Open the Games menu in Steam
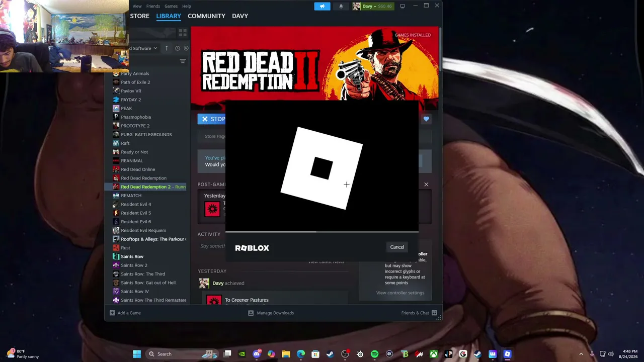Image resolution: width=644 pixels, height=362 pixels. click(x=171, y=6)
